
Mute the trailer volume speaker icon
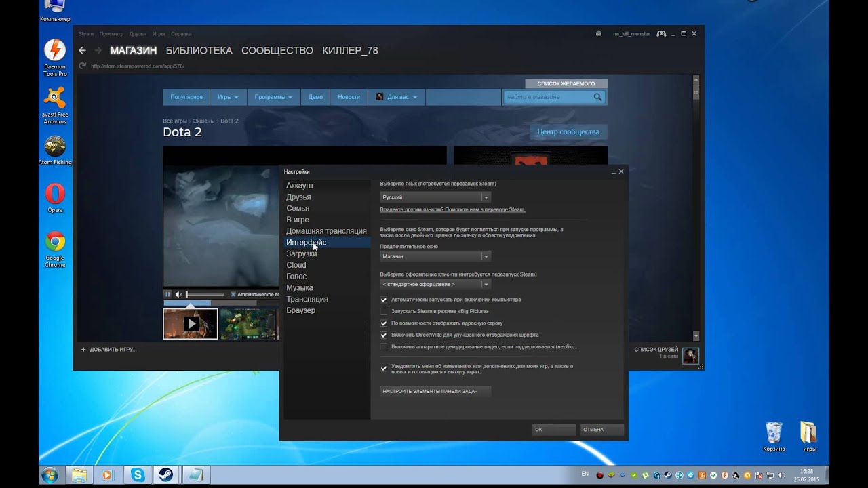point(179,294)
